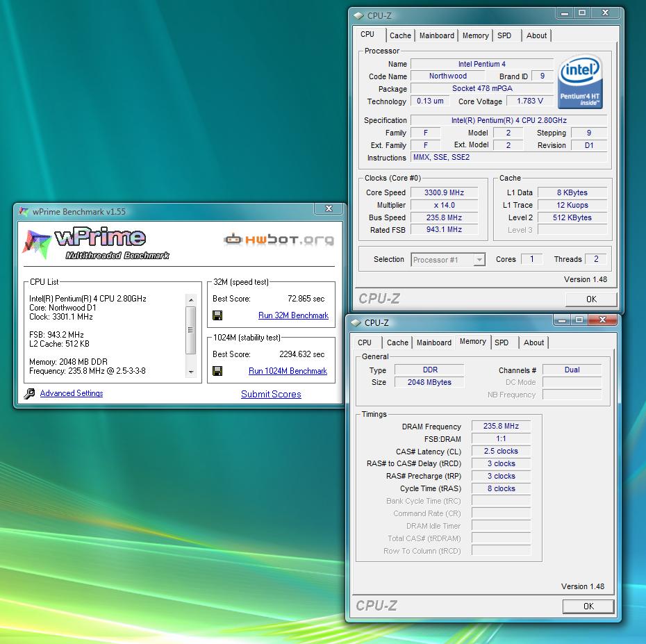Click the Core Speed 3300.9 MHz value
This screenshot has width=646, height=644.
point(444,192)
